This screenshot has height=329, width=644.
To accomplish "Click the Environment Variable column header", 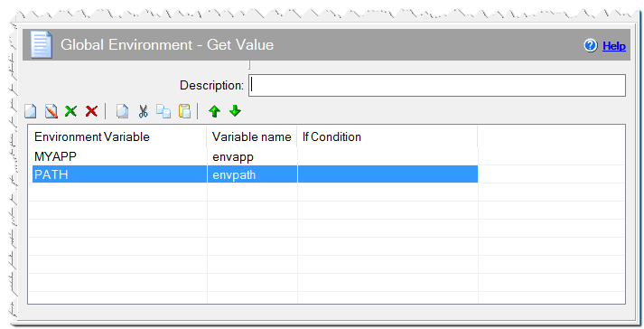I will pos(117,136).
